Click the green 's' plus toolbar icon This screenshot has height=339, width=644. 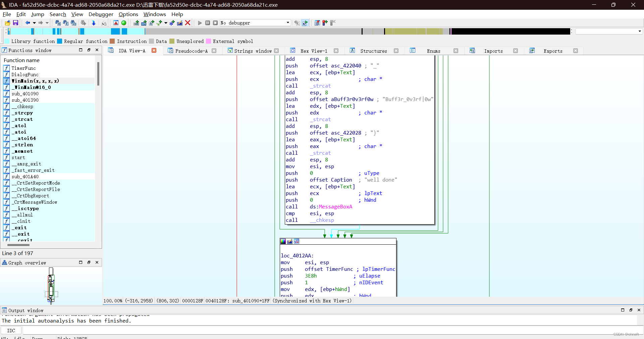coord(159,23)
